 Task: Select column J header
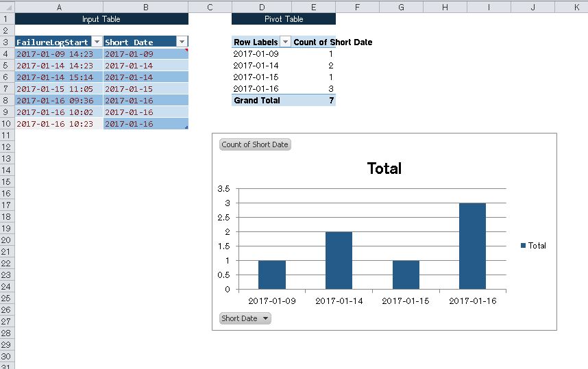(533, 7)
